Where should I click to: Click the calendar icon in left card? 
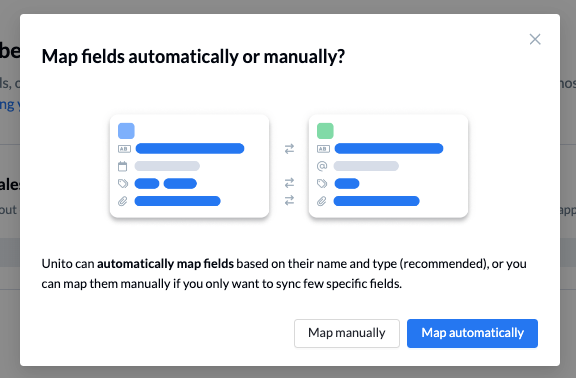[123, 166]
